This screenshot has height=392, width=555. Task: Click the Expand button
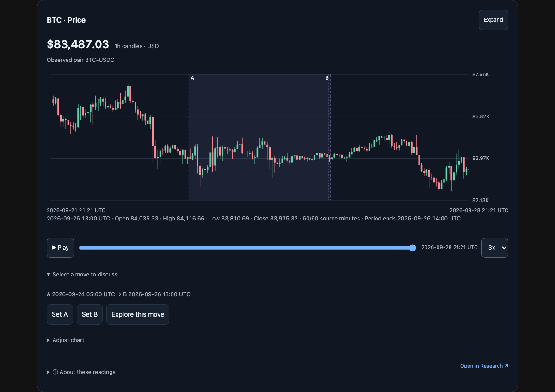[x=493, y=20]
